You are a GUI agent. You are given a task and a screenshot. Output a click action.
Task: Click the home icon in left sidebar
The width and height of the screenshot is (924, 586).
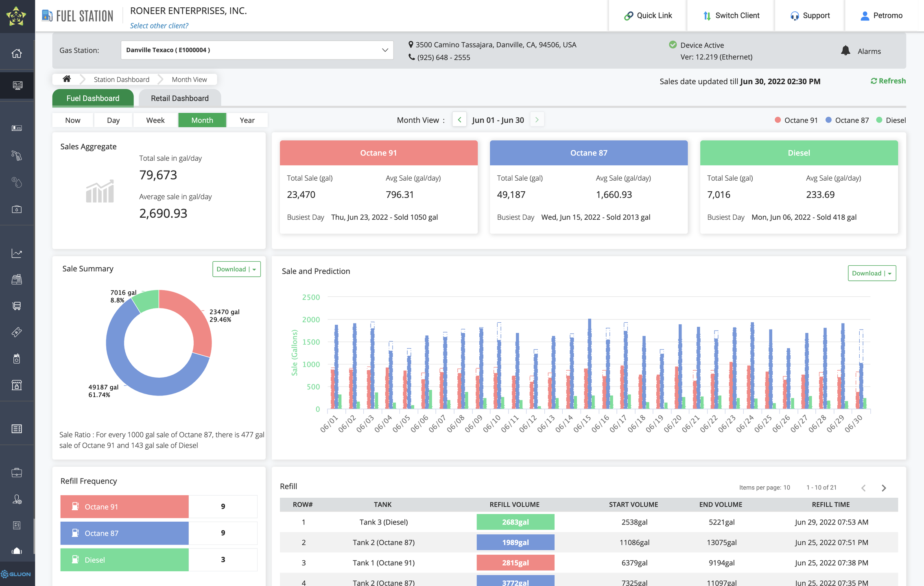tap(17, 53)
